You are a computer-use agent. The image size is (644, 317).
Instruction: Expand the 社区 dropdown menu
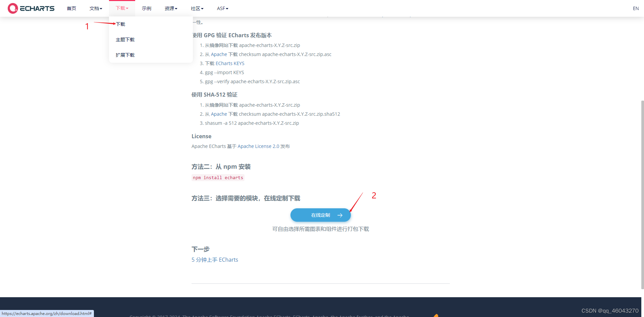click(197, 8)
